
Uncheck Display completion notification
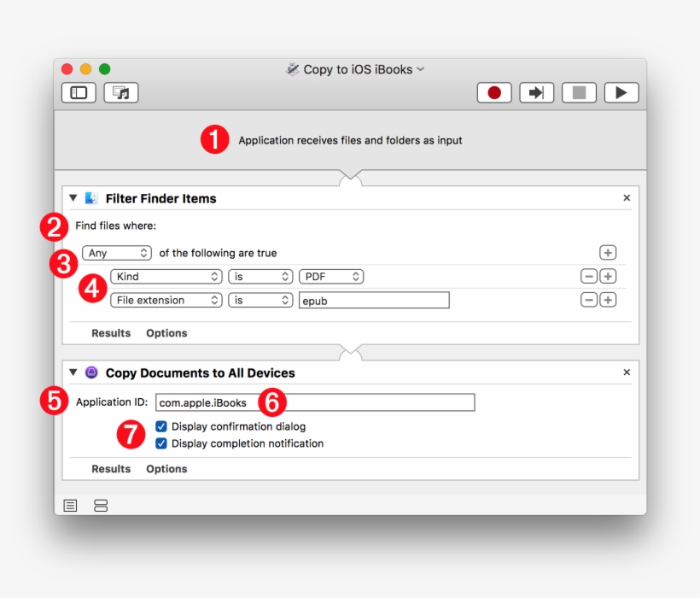click(161, 443)
